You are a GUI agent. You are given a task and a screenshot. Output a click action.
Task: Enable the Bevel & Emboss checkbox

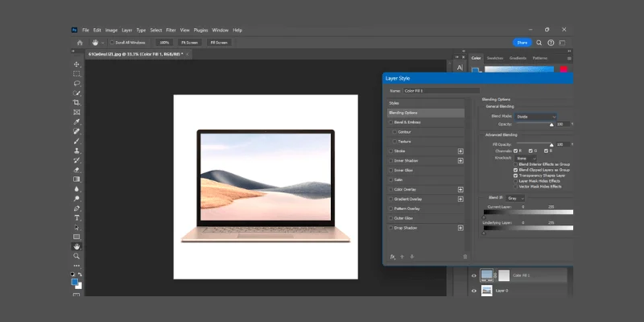tap(391, 122)
